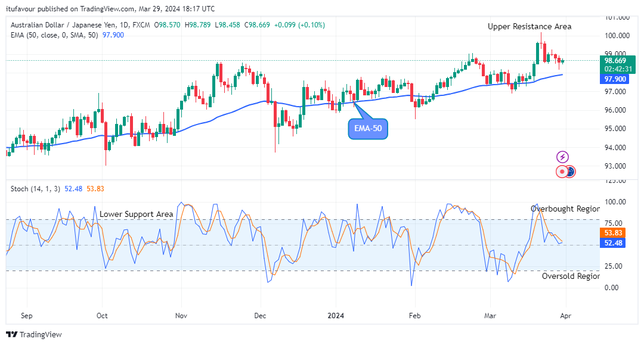
Task: Click the blue EMA value label 97.900
Action: pyautogui.click(x=615, y=79)
